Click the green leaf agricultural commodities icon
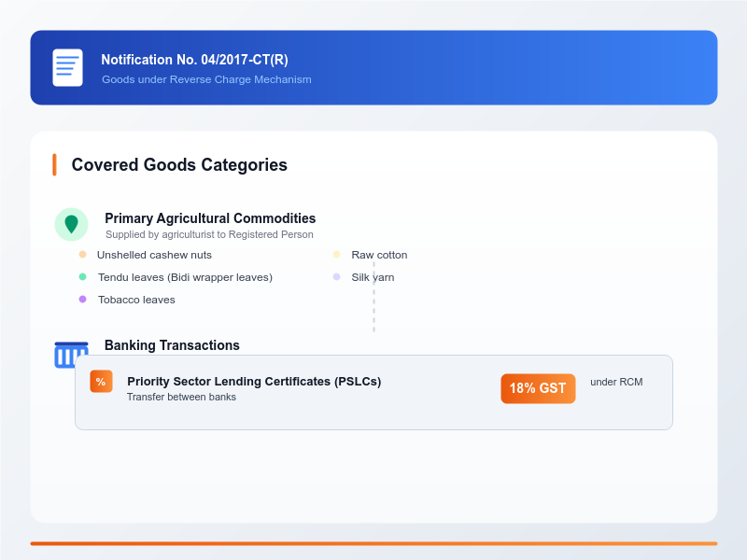747x560 pixels. click(x=72, y=224)
